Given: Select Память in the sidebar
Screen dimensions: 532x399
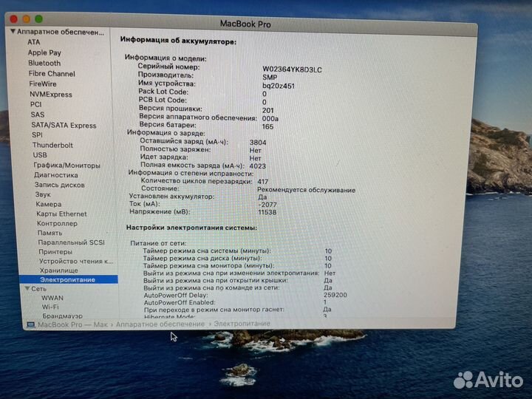Looking at the screenshot, I should pos(50,233).
